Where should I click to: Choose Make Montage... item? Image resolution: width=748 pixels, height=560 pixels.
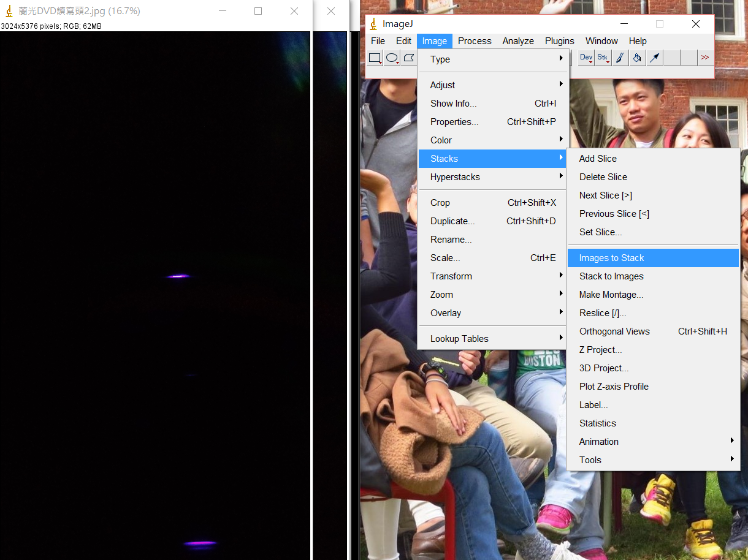tap(654, 295)
